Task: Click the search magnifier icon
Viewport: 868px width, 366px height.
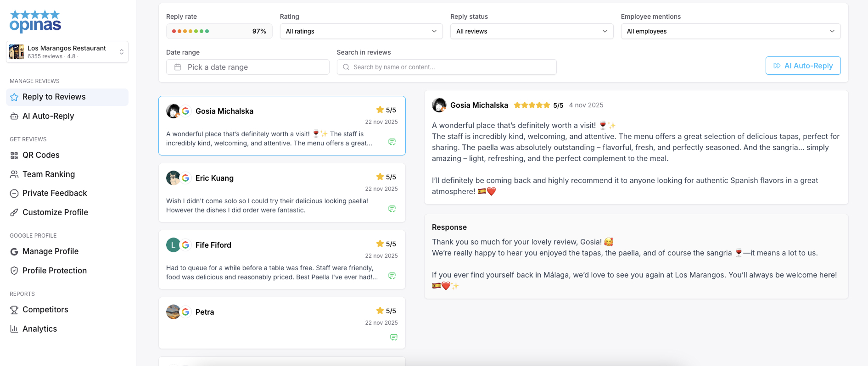Action: [346, 67]
